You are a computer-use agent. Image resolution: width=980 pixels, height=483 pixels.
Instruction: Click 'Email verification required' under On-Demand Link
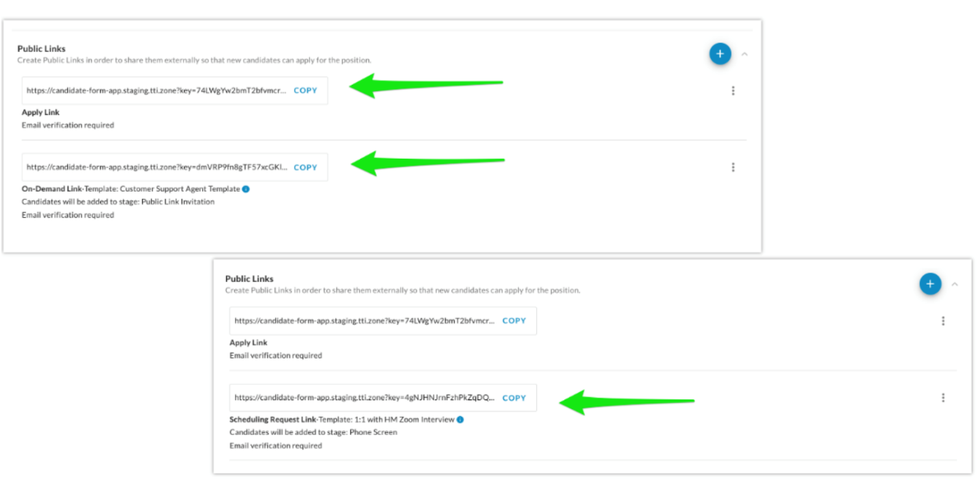pos(68,215)
